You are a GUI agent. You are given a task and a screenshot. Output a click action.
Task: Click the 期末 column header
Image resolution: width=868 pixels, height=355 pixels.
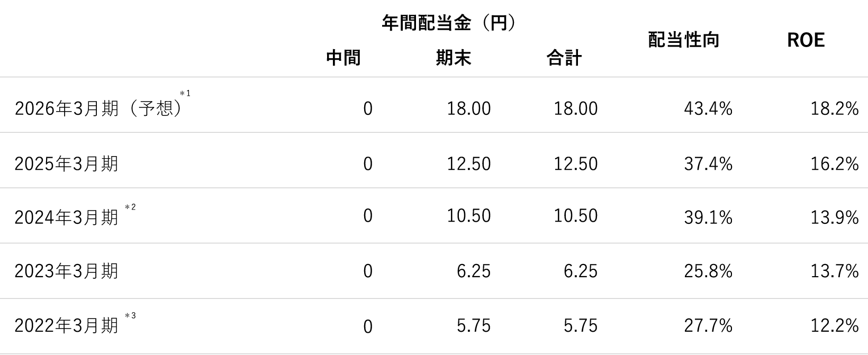click(x=454, y=58)
